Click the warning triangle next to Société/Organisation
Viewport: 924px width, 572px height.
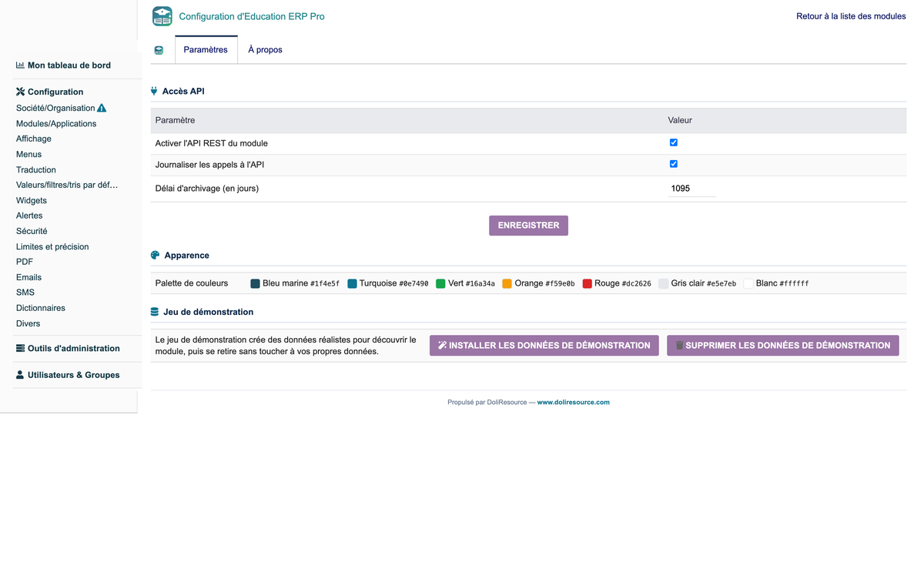(x=102, y=108)
